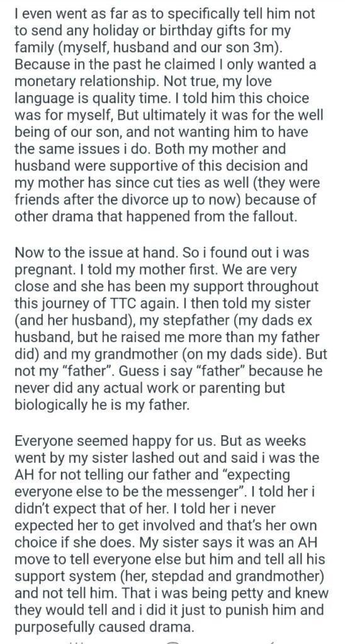Click the first paragraph starting "I even went"
The image size is (345, 644).
tap(169, 115)
